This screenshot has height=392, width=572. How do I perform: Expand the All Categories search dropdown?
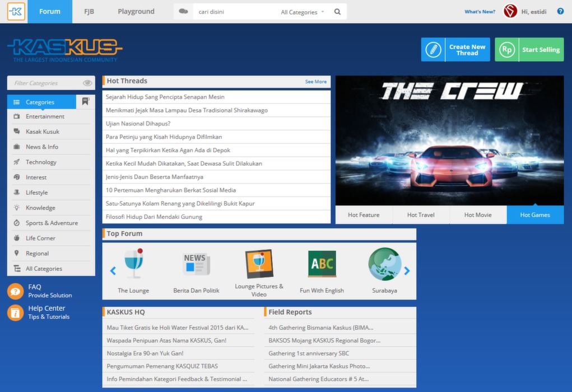pos(303,12)
